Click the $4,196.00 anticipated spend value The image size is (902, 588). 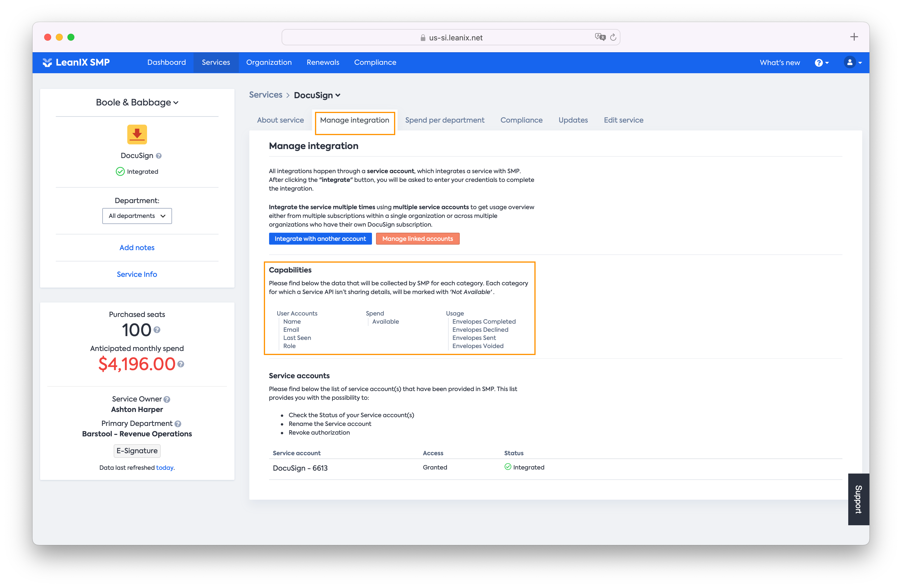coord(137,364)
